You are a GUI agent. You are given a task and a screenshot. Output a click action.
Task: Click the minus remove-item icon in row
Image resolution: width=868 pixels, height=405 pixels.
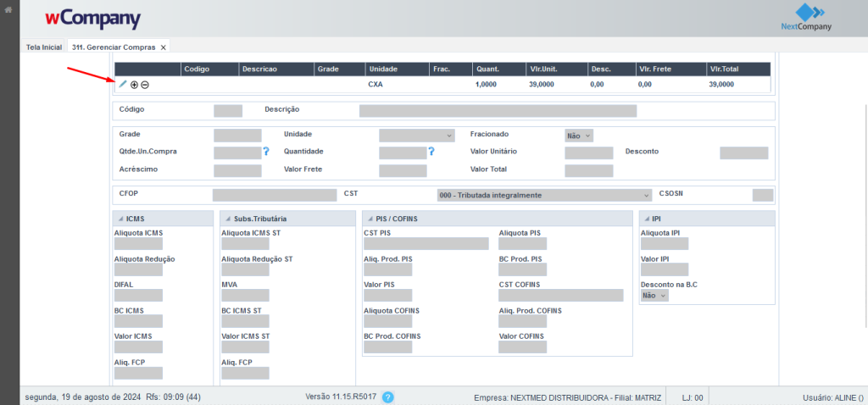(144, 85)
